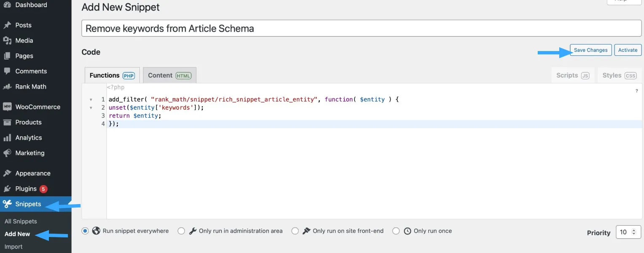The height and width of the screenshot is (253, 644).
Task: Click code line 4 in the editor
Action: click(x=375, y=124)
